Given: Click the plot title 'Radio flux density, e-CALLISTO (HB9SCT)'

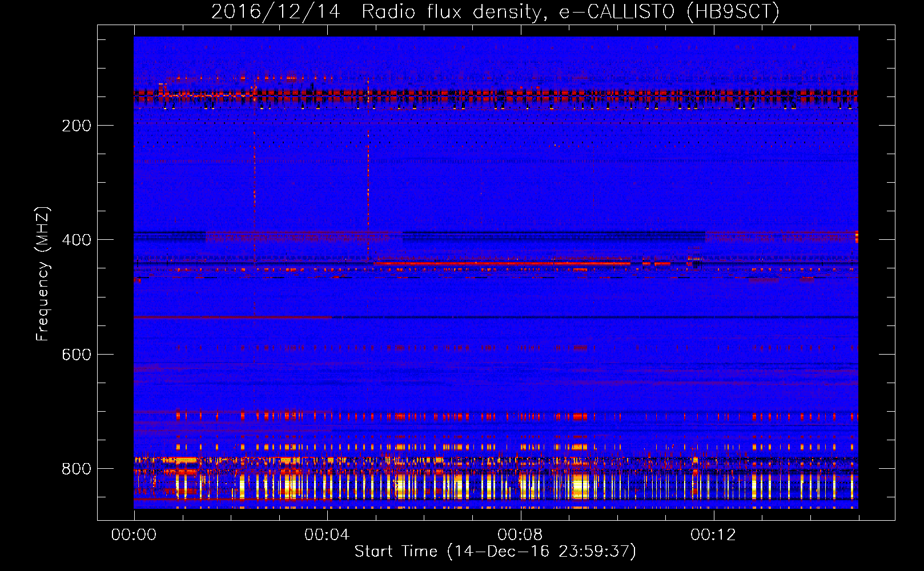Looking at the screenshot, I should 570,11.
